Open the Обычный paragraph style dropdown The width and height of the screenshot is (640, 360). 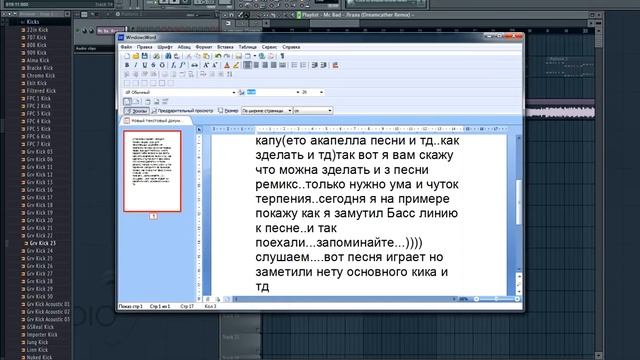point(234,92)
